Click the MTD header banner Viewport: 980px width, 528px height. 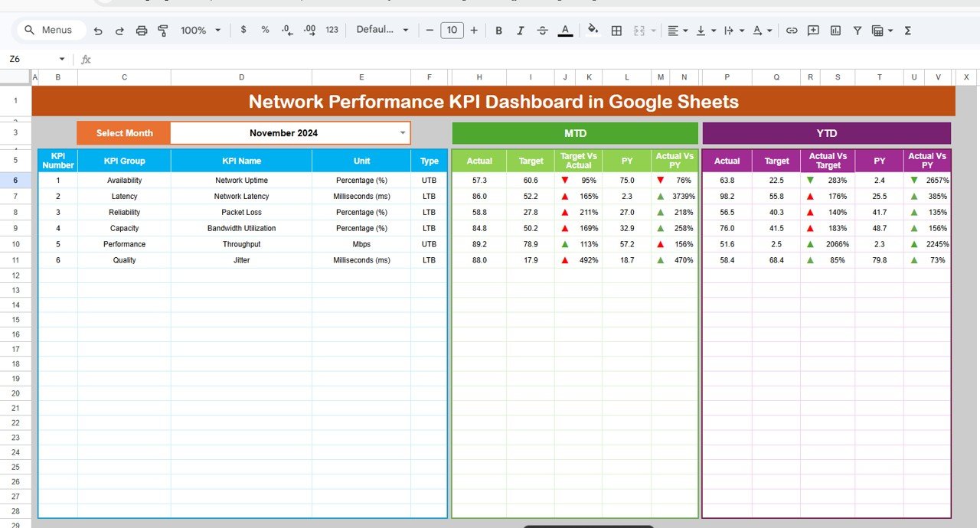point(575,132)
